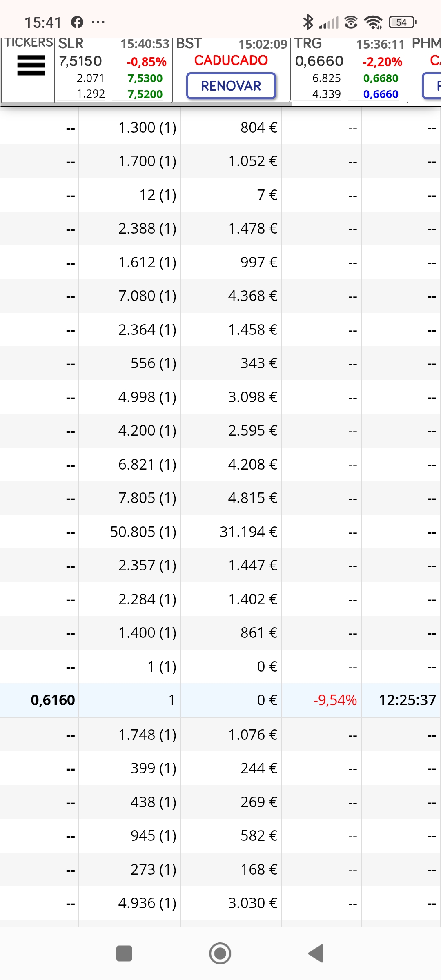Screen dimensions: 441x980
Task: Tap the Wi-Fi status icon
Action: pos(373,22)
